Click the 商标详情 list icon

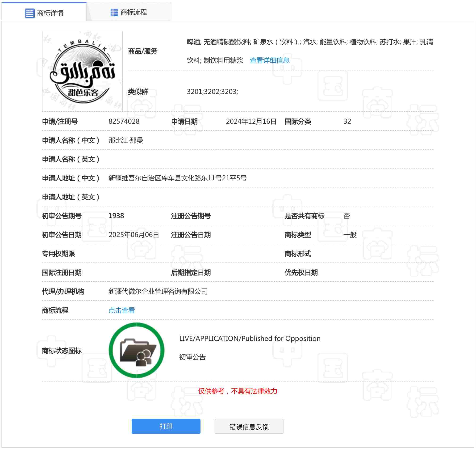pos(30,13)
